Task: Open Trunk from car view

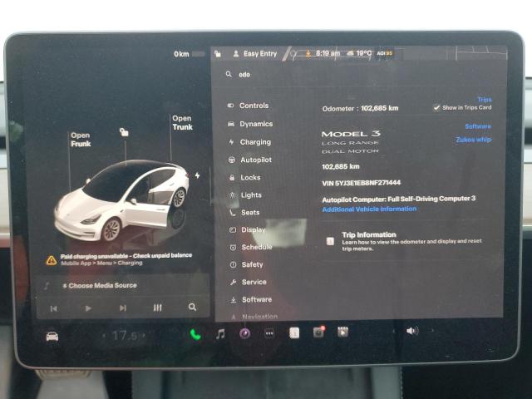Action: pyautogui.click(x=182, y=122)
